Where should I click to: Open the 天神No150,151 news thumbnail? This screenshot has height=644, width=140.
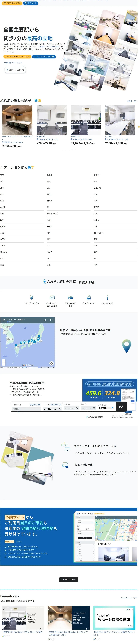click(23, 617)
